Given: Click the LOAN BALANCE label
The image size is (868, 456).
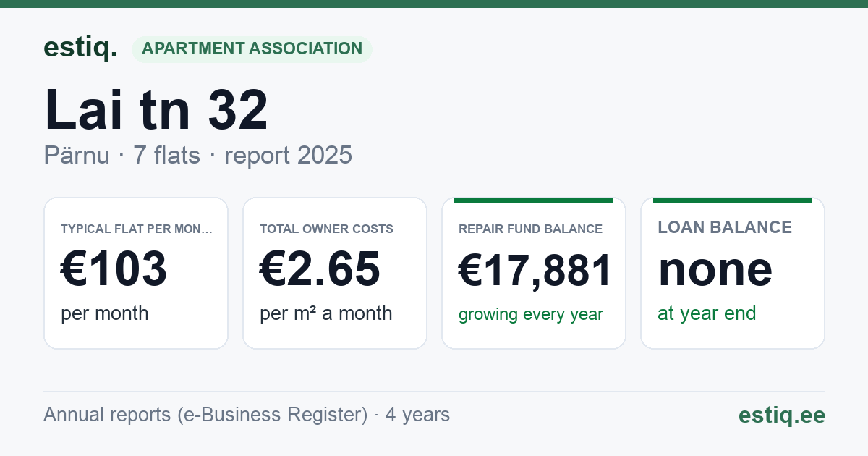Looking at the screenshot, I should pos(725,227).
